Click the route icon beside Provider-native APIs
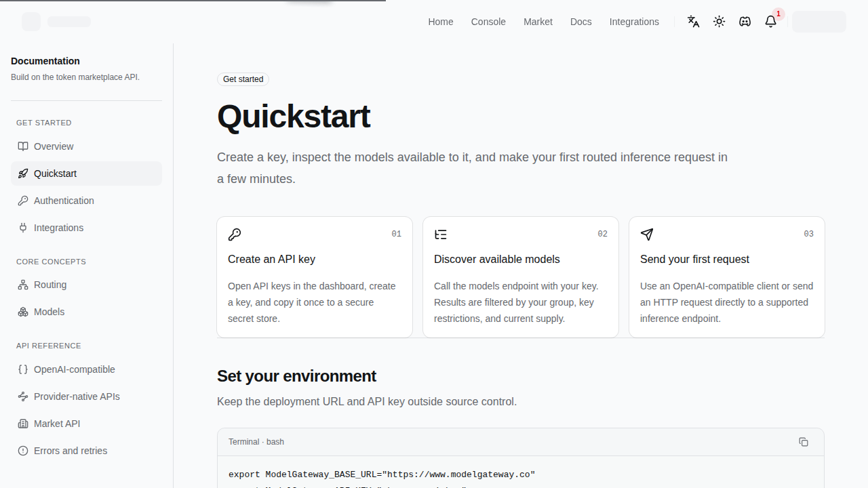868x488 pixels. pyautogui.click(x=23, y=396)
